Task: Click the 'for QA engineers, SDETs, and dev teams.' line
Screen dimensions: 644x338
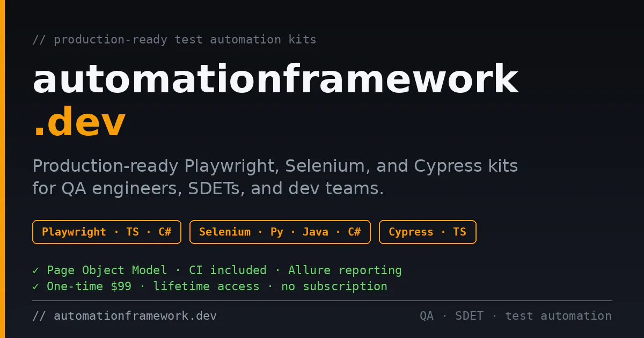Action: coord(208,189)
